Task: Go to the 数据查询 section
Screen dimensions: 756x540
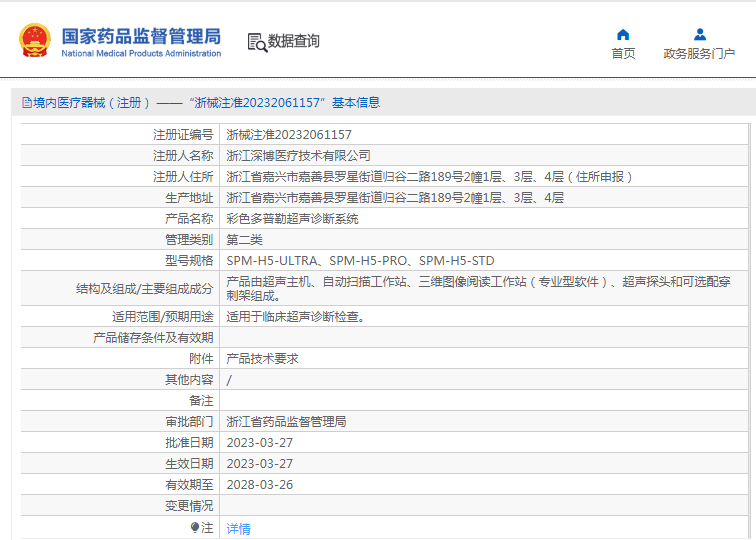Action: point(293,41)
